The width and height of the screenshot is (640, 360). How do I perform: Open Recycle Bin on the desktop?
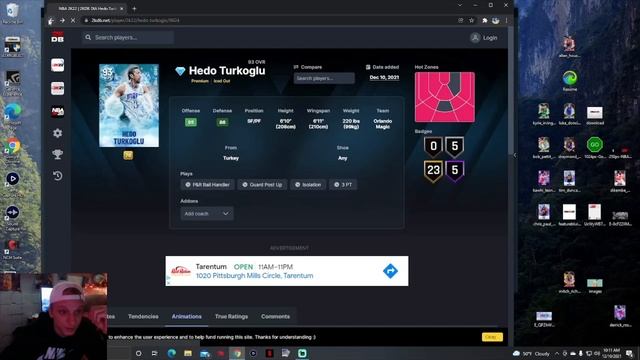[x=12, y=13]
